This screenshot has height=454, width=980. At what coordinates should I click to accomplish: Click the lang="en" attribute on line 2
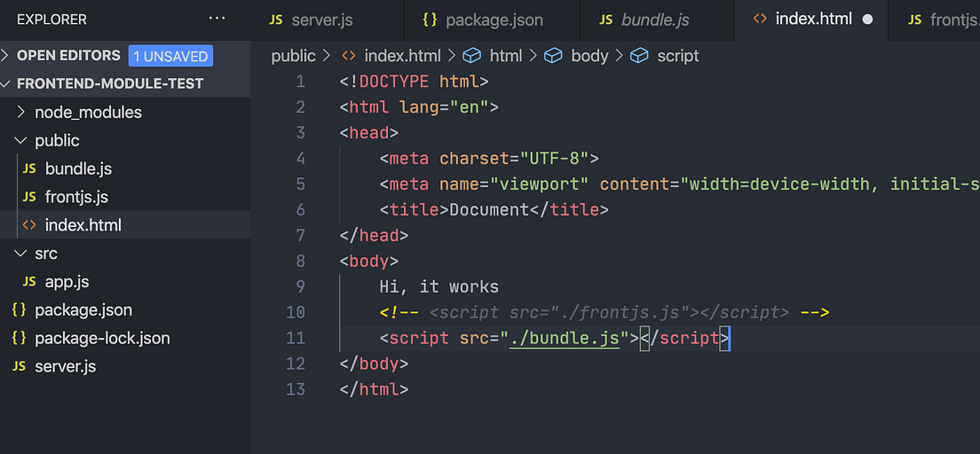(445, 107)
